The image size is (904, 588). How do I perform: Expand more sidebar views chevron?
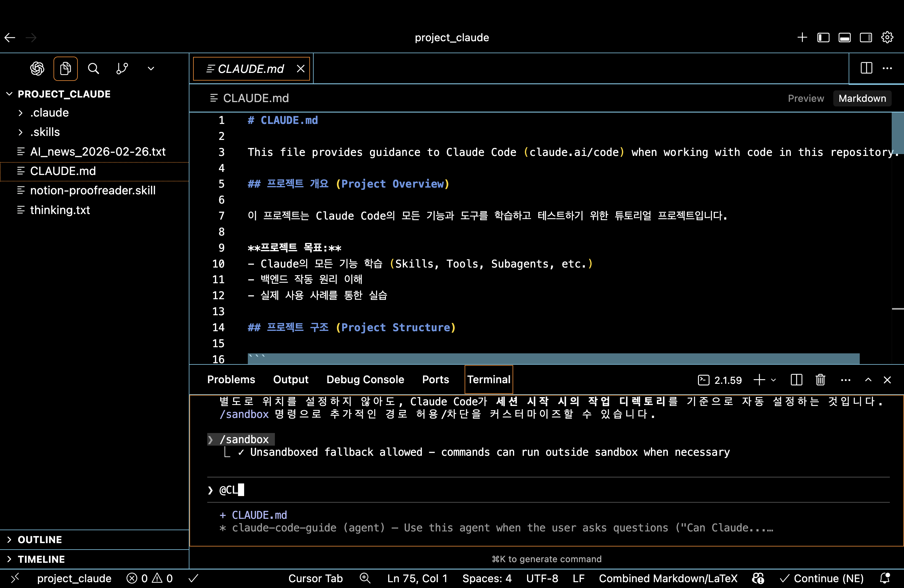tap(151, 68)
